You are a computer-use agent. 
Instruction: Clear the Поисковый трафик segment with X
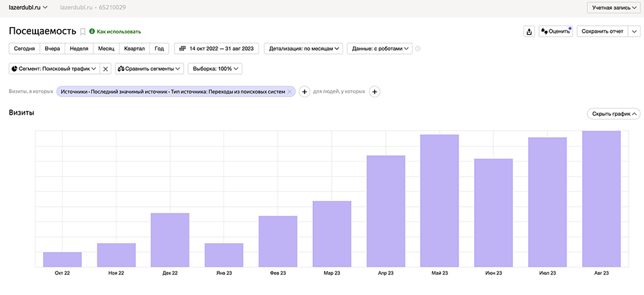coord(106,68)
